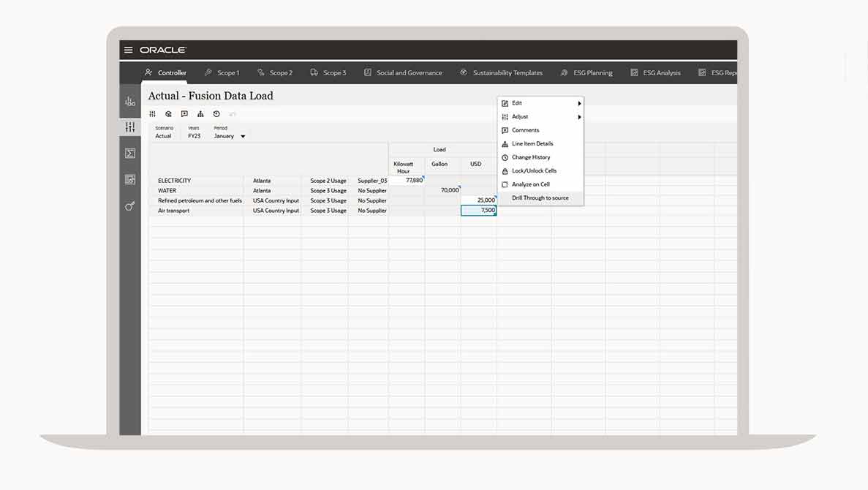Image resolution: width=868 pixels, height=490 pixels.
Task: Click the adjust sliders icon in form toolbar
Action: (153, 114)
